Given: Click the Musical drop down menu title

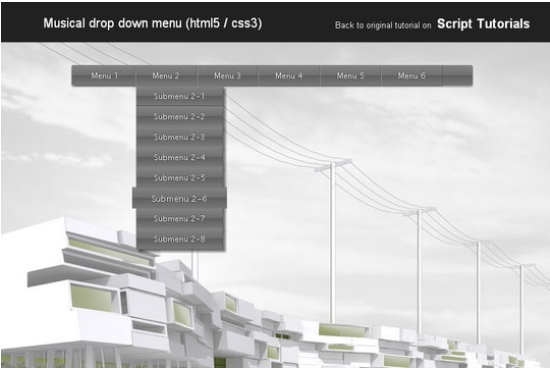Looking at the screenshot, I should (153, 23).
